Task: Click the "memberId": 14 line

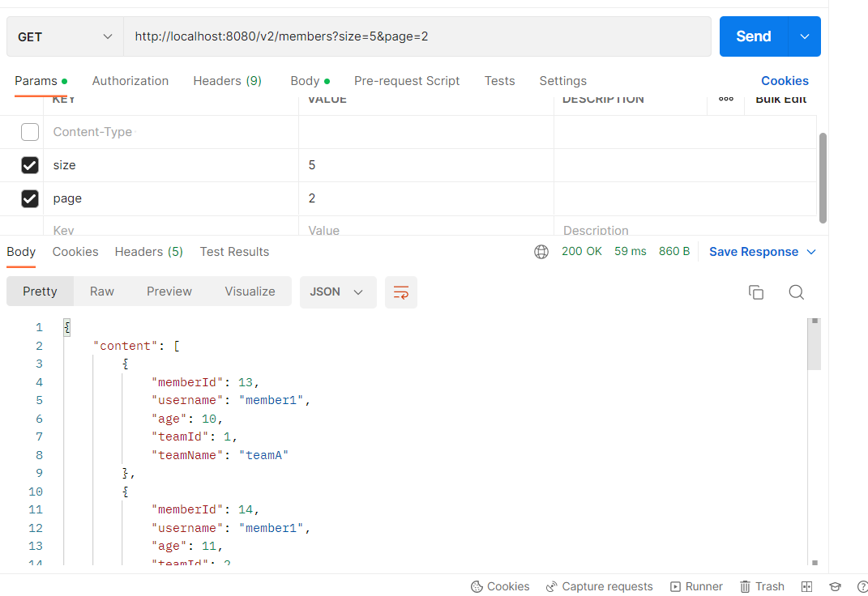Action: [x=205, y=509]
